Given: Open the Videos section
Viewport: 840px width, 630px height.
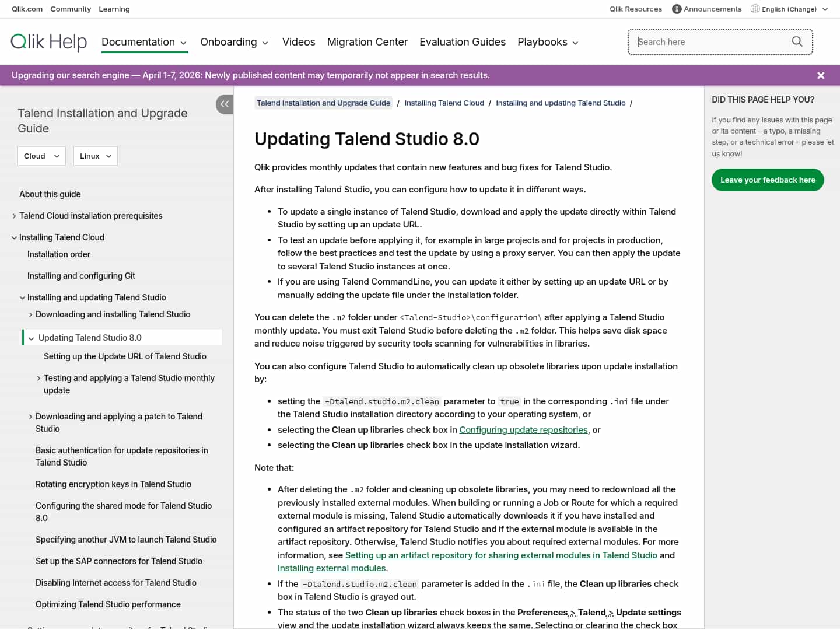Looking at the screenshot, I should (x=299, y=41).
